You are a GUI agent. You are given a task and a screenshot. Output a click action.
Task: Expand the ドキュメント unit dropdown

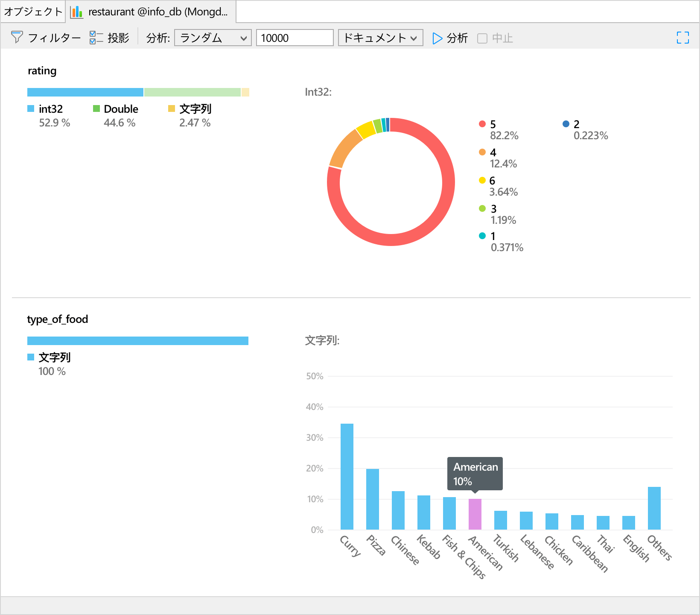point(380,38)
